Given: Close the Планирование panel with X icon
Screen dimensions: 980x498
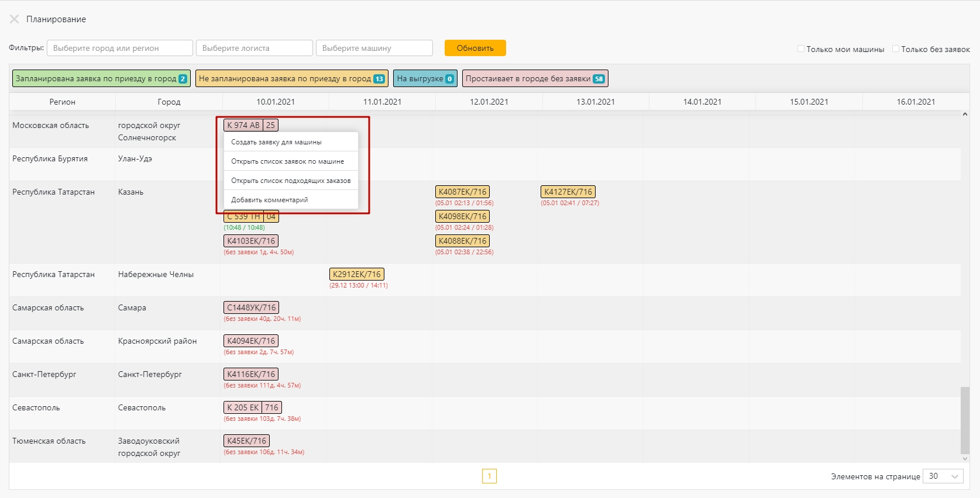Looking at the screenshot, I should tap(14, 19).
